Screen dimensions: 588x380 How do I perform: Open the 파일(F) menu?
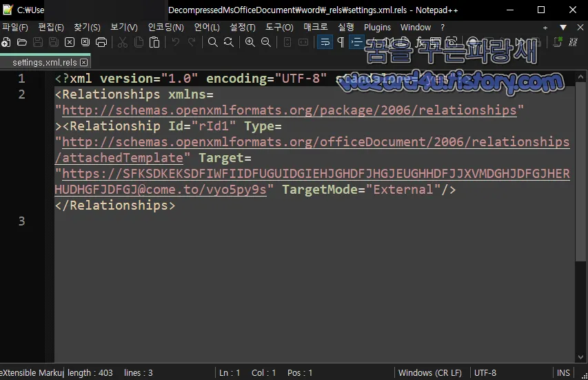[x=15, y=28]
